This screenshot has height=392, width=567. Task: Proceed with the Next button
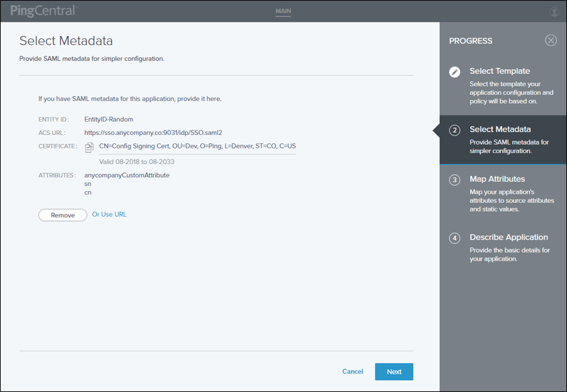(393, 371)
